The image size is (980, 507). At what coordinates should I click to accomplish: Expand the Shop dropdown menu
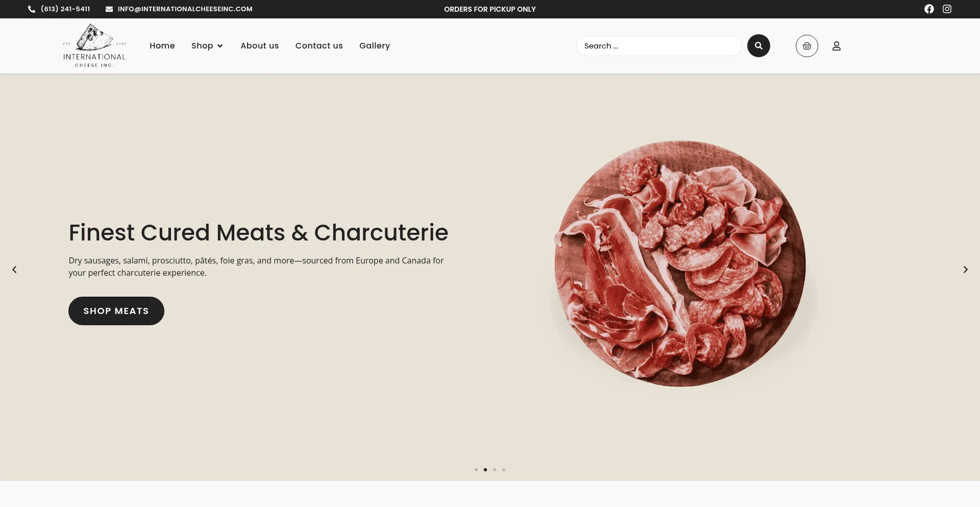(x=207, y=46)
